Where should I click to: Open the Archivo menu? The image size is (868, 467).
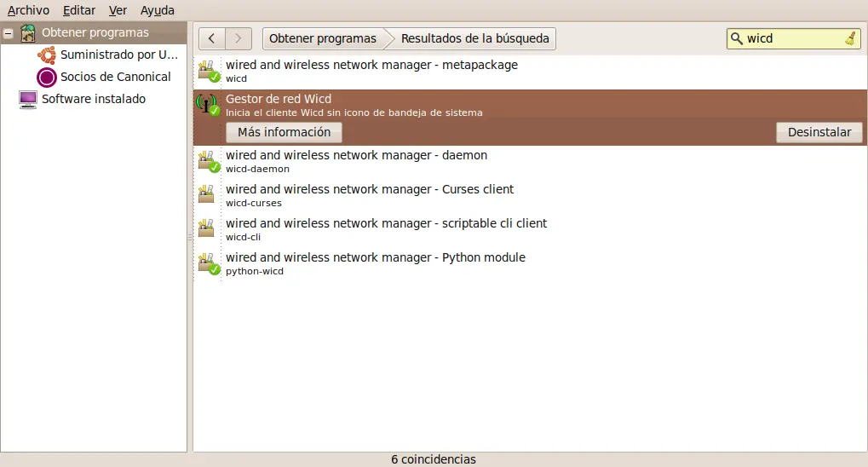tap(28, 10)
